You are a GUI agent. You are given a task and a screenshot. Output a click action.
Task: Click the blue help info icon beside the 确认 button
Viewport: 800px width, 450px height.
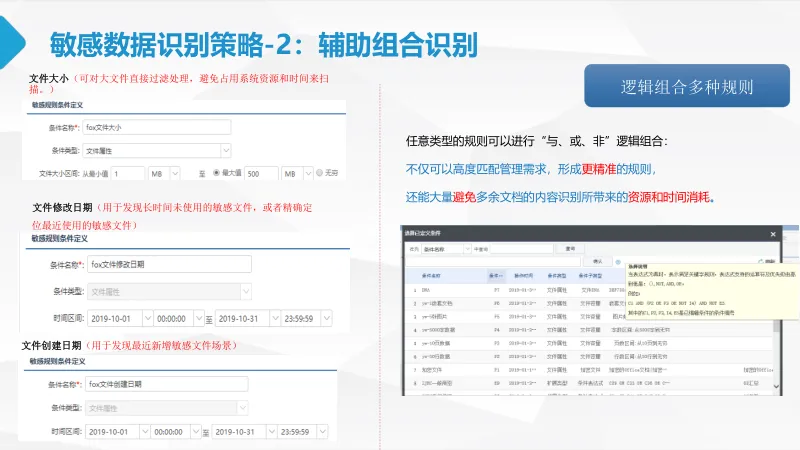pos(618,262)
